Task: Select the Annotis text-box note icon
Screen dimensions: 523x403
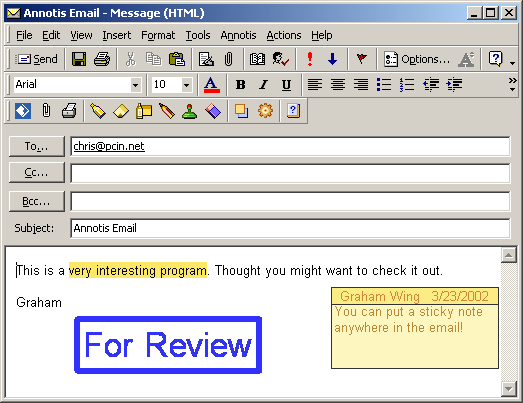Action: point(144,111)
